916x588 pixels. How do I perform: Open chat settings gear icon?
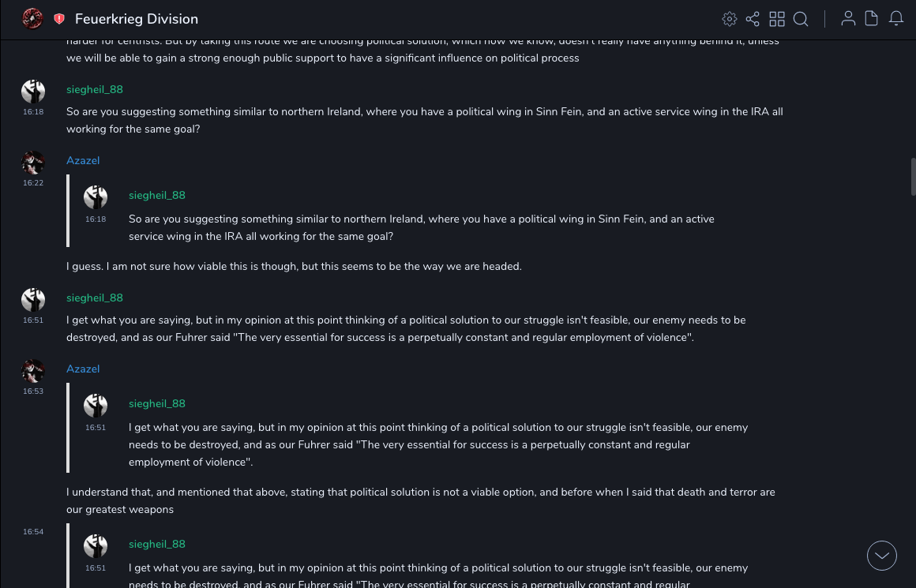[x=730, y=19]
